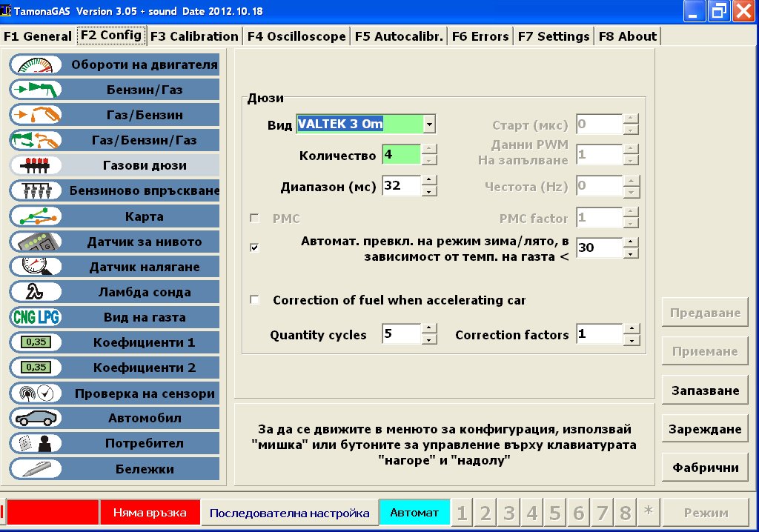Toggle automatic winter/summer mode checkbox
Image resolution: width=759 pixels, height=532 pixels.
point(255,247)
